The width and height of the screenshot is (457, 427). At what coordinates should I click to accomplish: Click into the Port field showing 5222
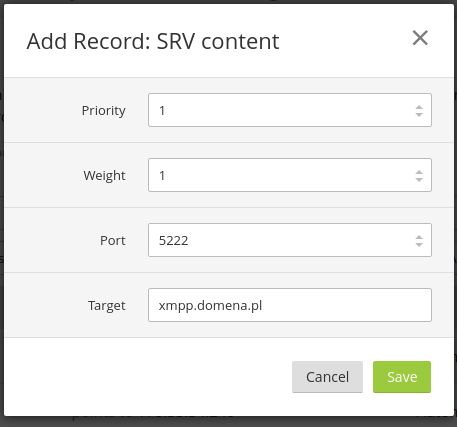[x=290, y=240]
